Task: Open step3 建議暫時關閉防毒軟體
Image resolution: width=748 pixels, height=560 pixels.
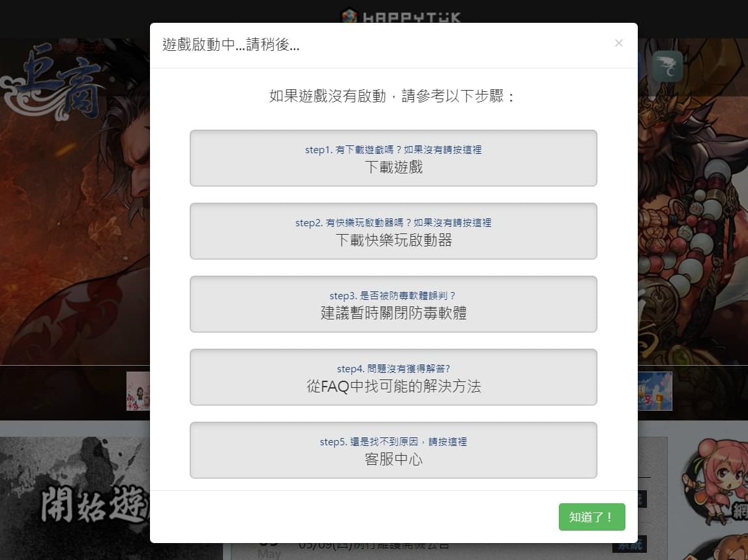Action: (393, 304)
